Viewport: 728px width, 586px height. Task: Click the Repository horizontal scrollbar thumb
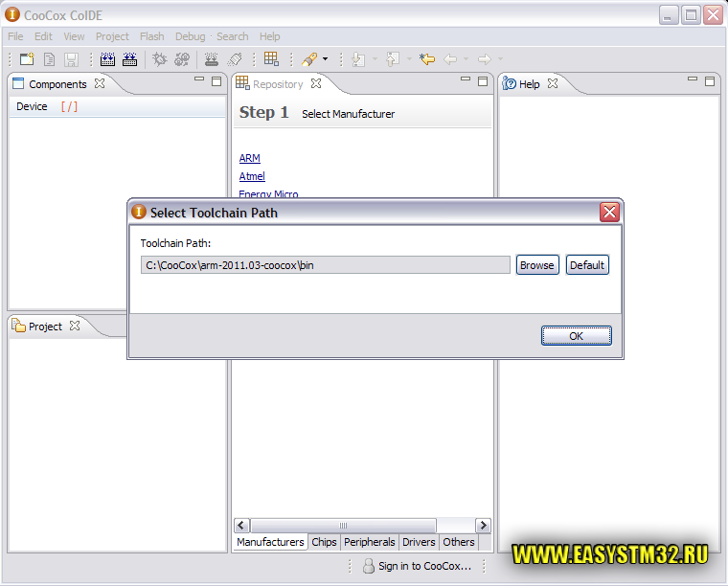[x=343, y=526]
